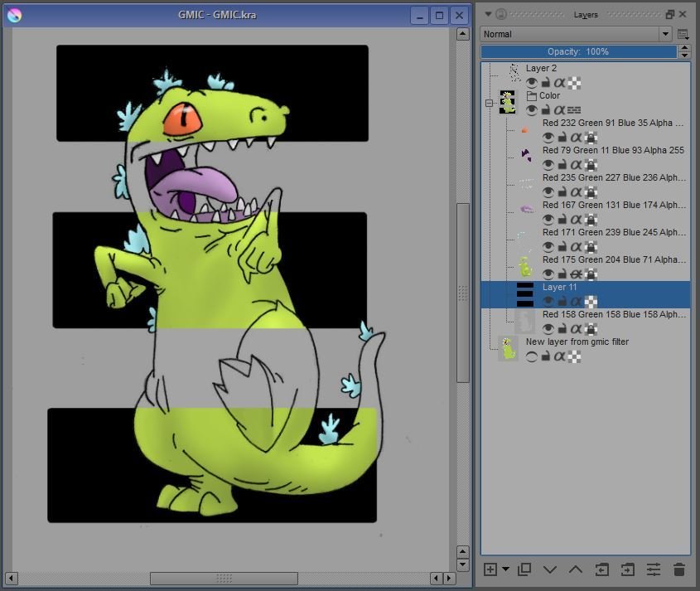Move layer out of group
The width and height of the screenshot is (700, 591).
601,569
